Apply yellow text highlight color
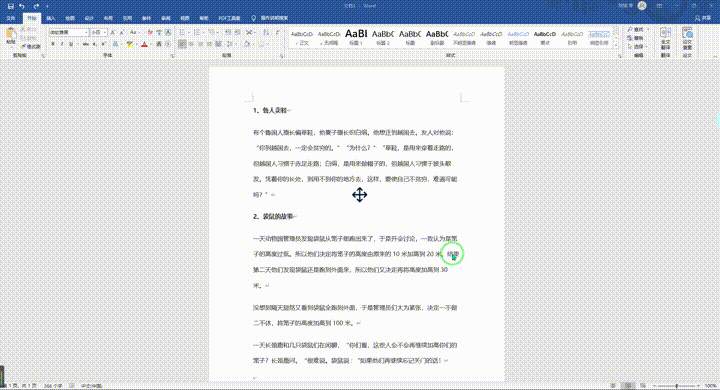 click(129, 44)
